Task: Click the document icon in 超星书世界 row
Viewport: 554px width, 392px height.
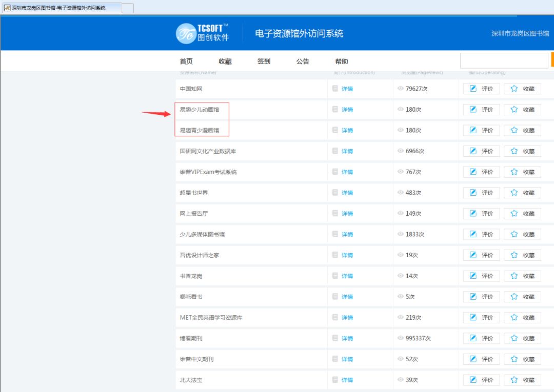Action: (x=335, y=193)
